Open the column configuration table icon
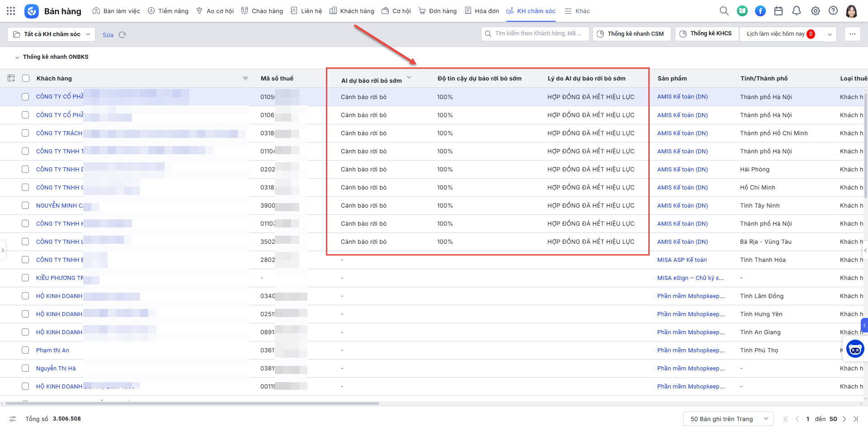The image size is (868, 431). click(x=11, y=78)
